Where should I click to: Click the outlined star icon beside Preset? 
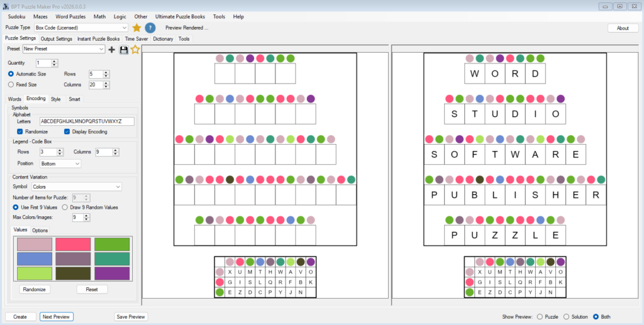coord(135,49)
